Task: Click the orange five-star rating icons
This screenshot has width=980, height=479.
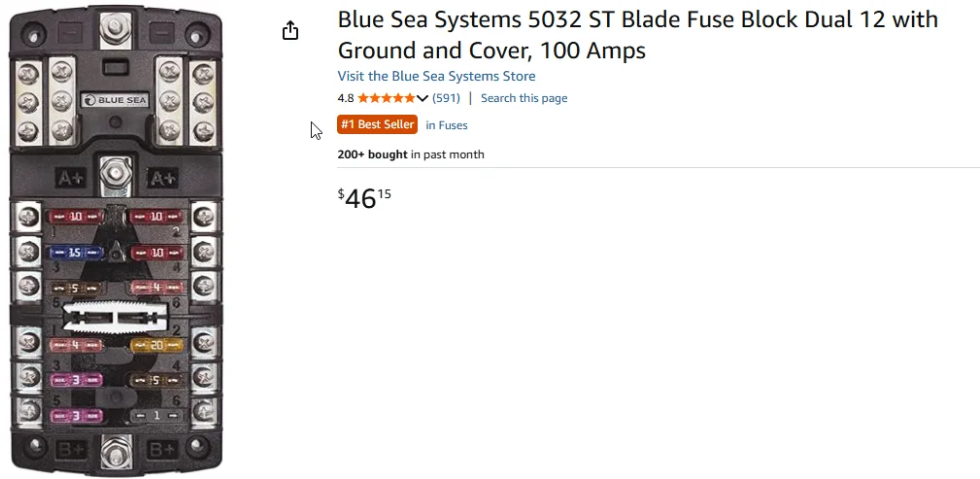Action: coord(387,98)
